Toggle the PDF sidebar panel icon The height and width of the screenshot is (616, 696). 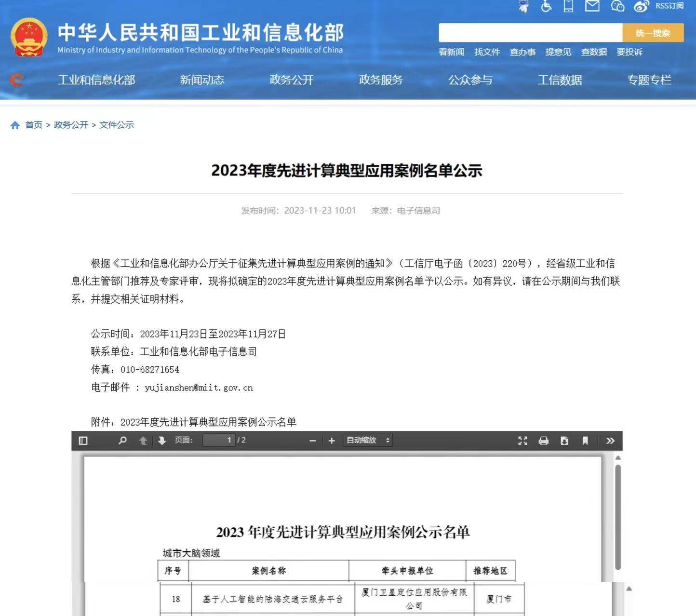tap(83, 440)
